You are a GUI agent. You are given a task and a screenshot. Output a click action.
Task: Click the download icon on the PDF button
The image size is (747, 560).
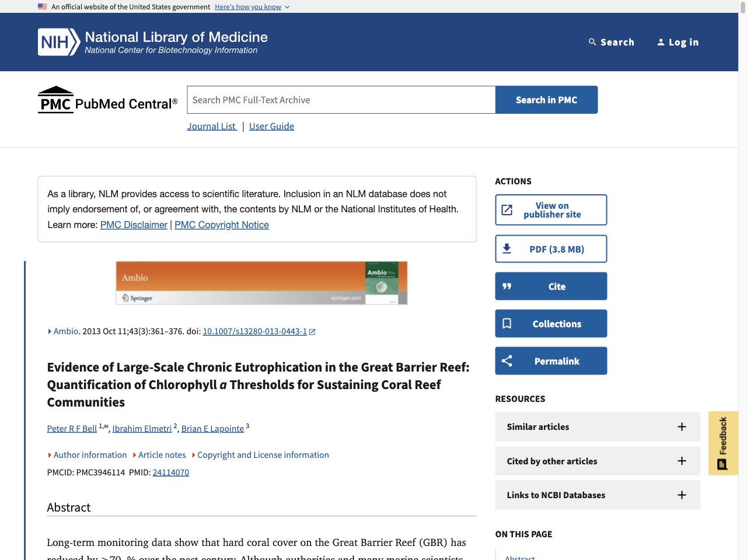[507, 249]
